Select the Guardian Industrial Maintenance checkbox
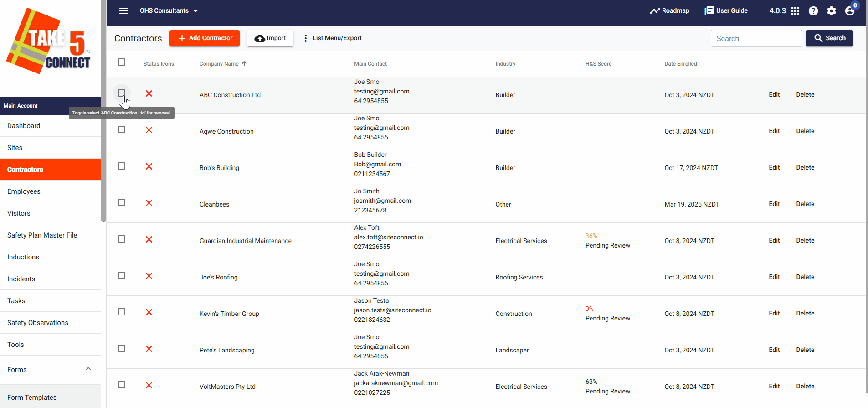 (122, 239)
